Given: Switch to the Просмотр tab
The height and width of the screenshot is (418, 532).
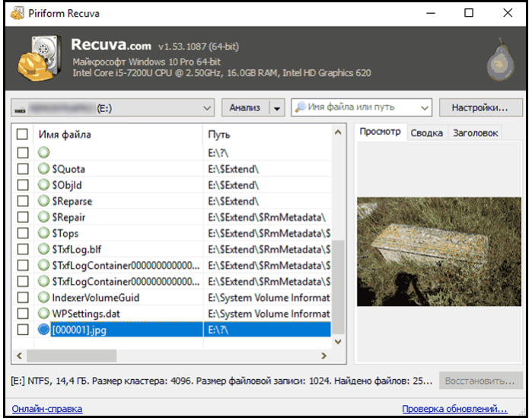Looking at the screenshot, I should point(380,132).
